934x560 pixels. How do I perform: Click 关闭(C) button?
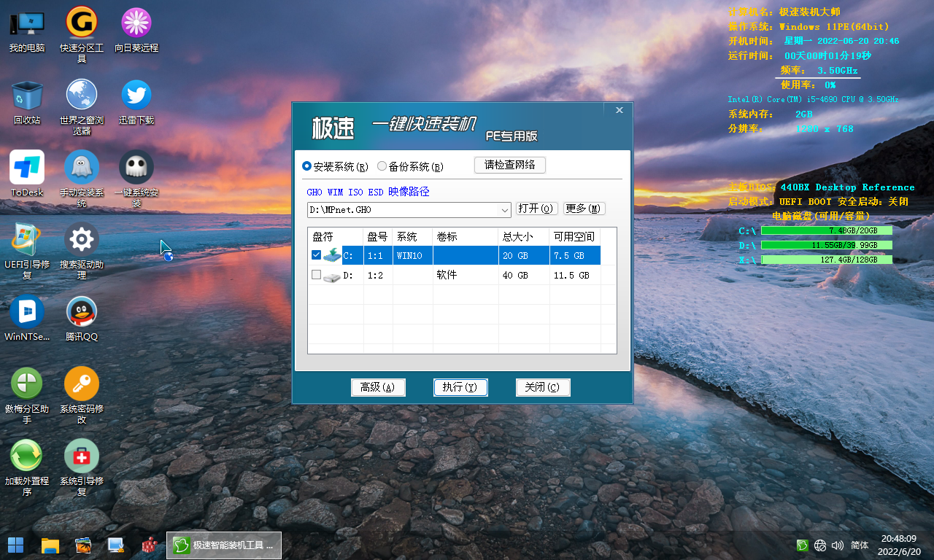[543, 387]
